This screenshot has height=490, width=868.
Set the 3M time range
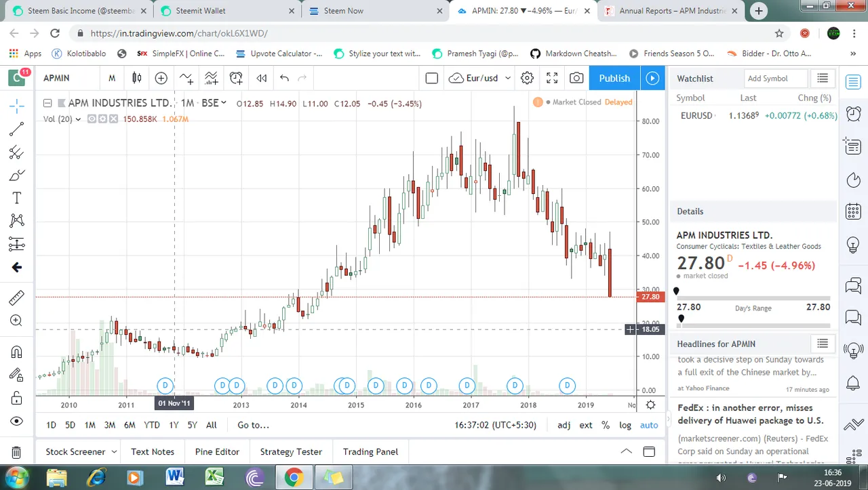pos(109,425)
